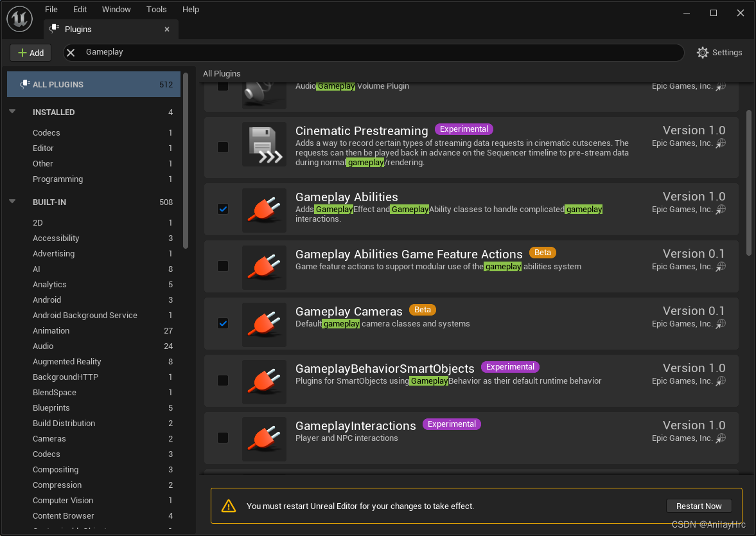Clear the Gameplay search text with X
The height and width of the screenshot is (536, 756).
coord(71,52)
